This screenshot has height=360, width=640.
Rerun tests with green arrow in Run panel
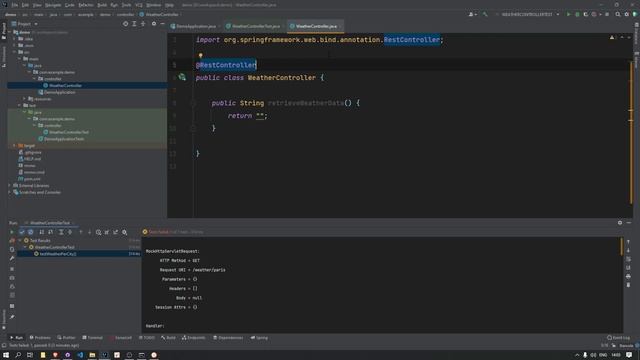pyautogui.click(x=11, y=232)
